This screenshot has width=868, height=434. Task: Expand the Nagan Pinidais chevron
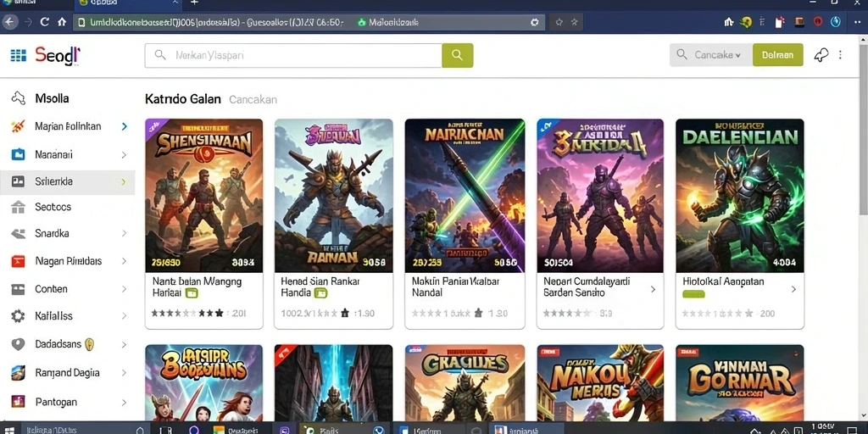click(x=124, y=261)
